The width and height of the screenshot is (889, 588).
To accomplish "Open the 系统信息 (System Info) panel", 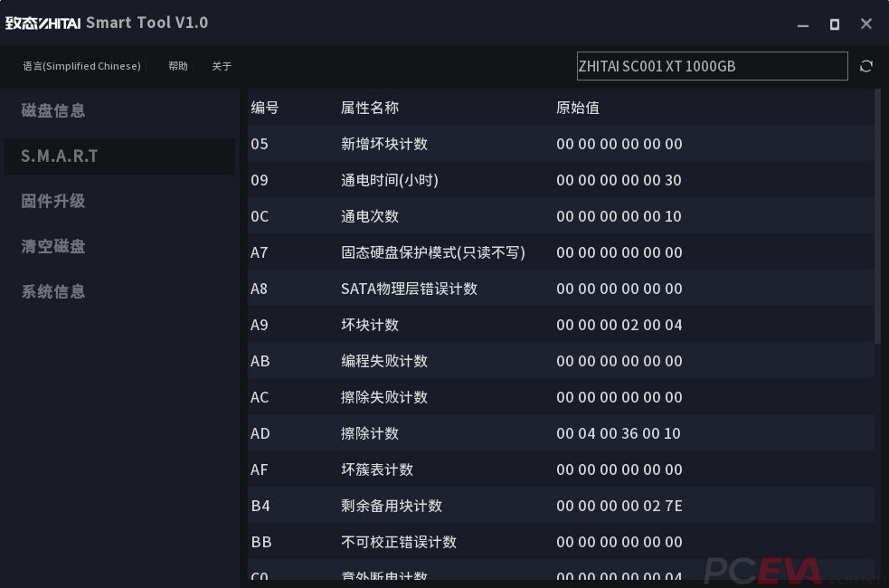I will pos(53,291).
